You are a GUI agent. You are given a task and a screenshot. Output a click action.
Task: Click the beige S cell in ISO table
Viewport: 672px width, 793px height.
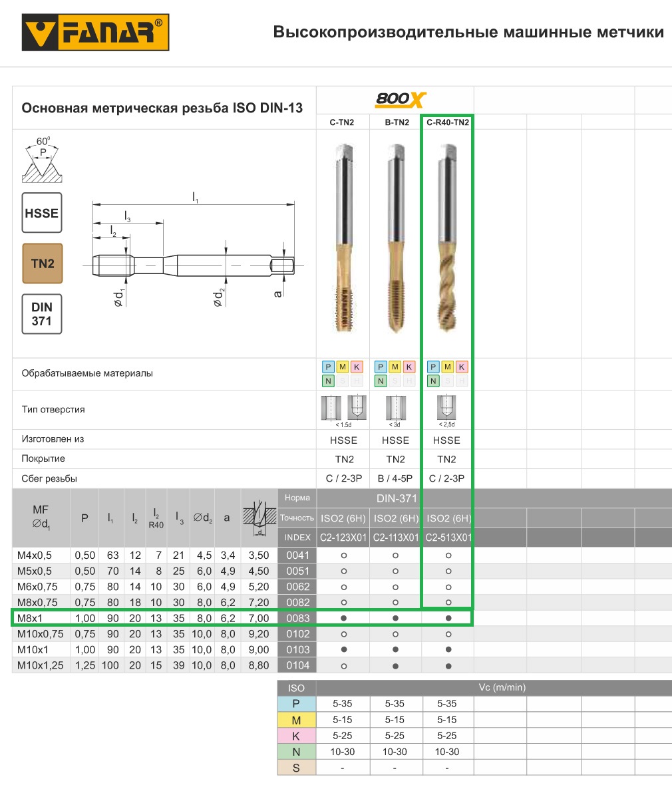click(296, 768)
